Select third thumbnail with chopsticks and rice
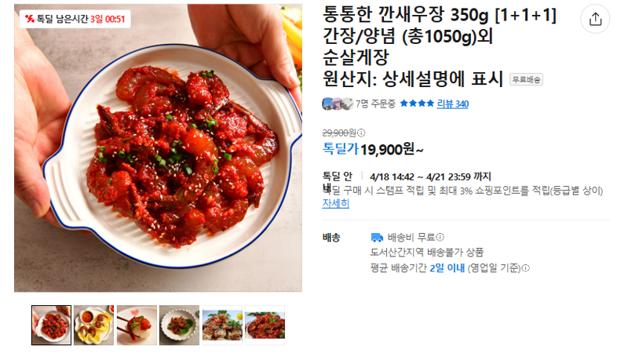Viewport: 628px width, 364px height. (x=137, y=325)
